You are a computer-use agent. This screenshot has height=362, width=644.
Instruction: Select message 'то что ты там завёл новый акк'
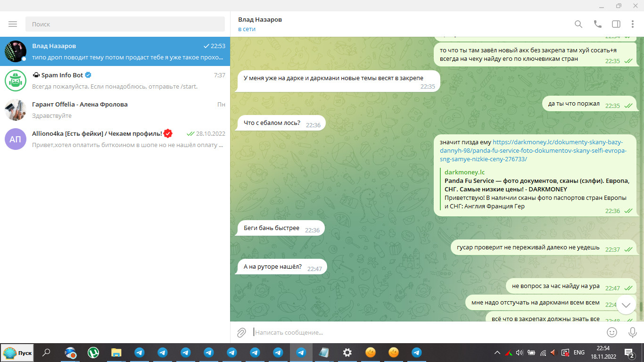pyautogui.click(x=535, y=55)
